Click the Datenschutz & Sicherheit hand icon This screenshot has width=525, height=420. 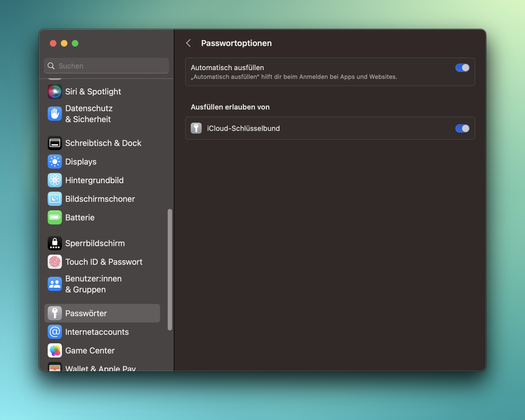coord(55,114)
